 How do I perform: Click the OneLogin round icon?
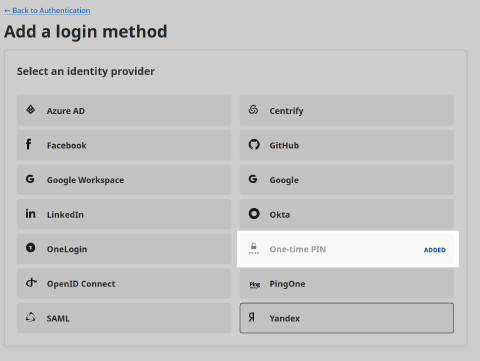pyautogui.click(x=31, y=248)
